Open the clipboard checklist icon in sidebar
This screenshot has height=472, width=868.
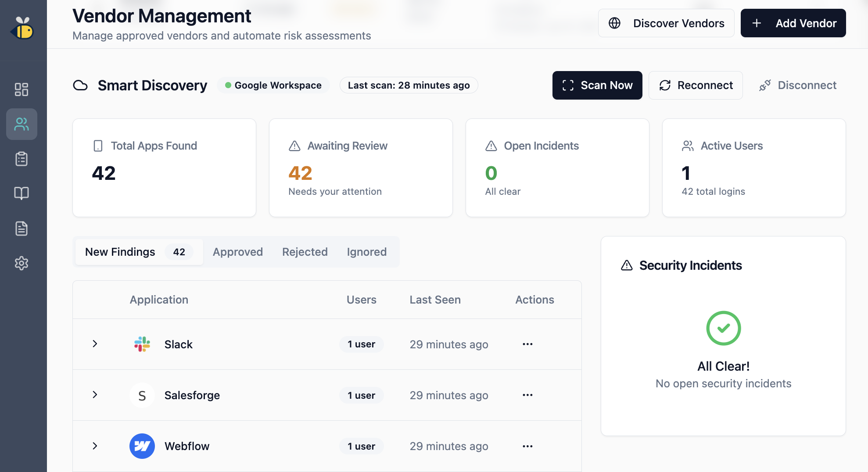[x=22, y=159]
